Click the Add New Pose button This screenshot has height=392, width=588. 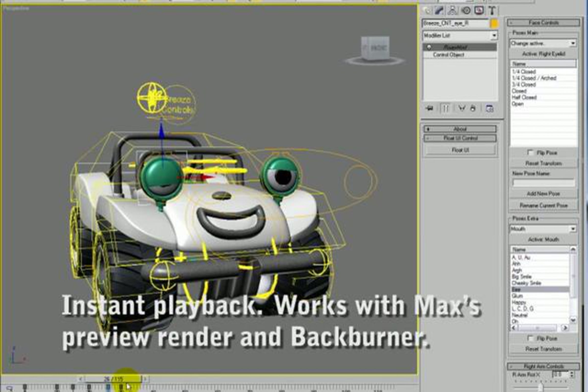(x=543, y=194)
